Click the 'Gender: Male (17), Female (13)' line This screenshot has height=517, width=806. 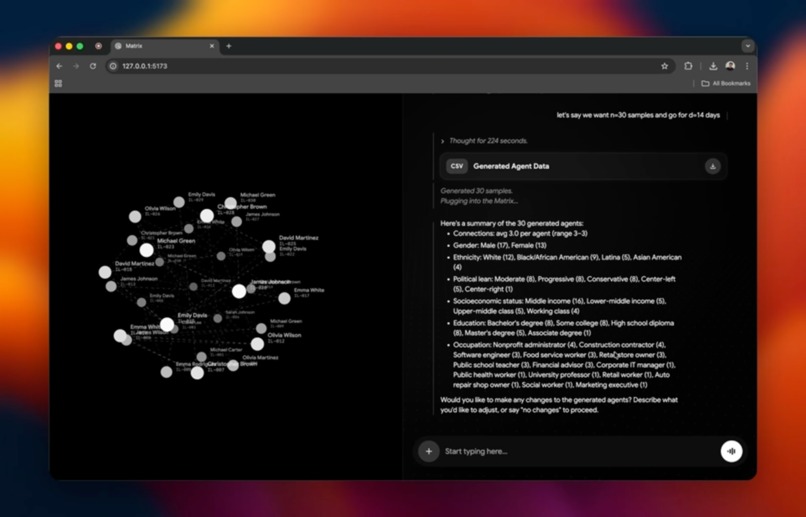(500, 245)
